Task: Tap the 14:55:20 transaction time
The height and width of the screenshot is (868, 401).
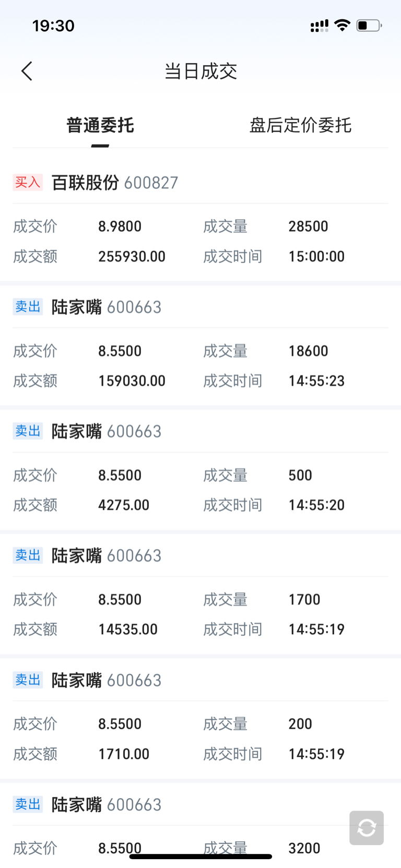Action: coord(316,505)
